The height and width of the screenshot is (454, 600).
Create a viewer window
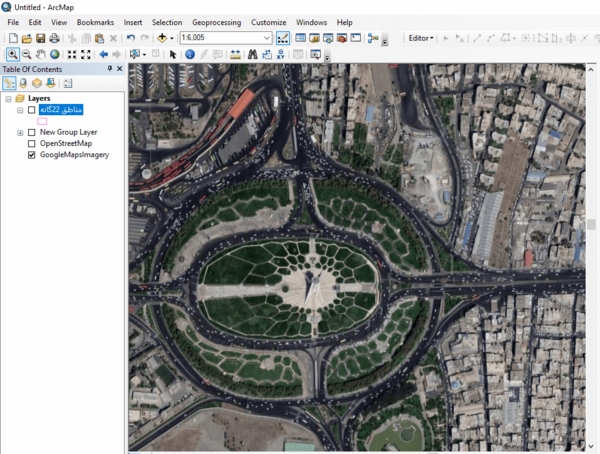pyautogui.click(x=315, y=54)
